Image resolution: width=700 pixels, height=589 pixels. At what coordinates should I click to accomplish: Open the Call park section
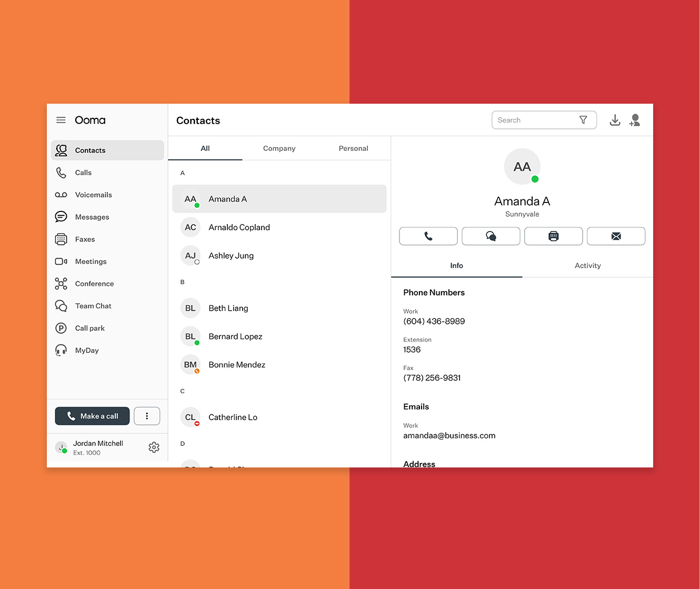point(89,328)
